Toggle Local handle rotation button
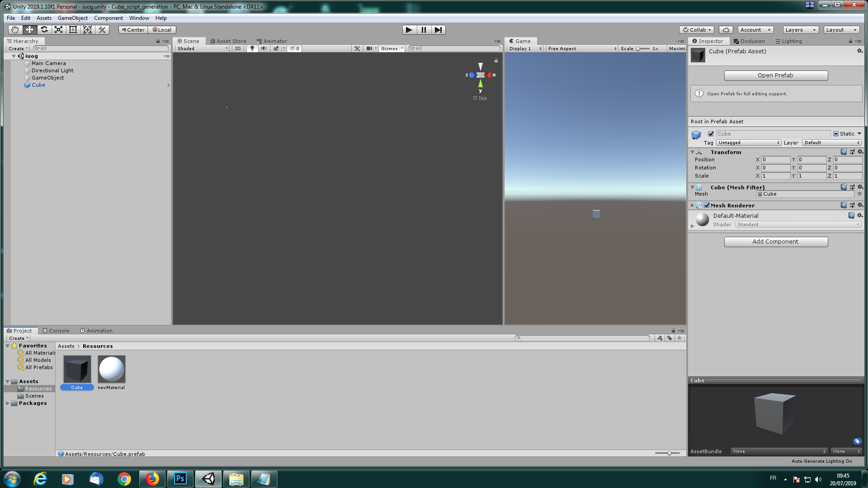Screen dimensions: 868x488 pyautogui.click(x=162, y=30)
